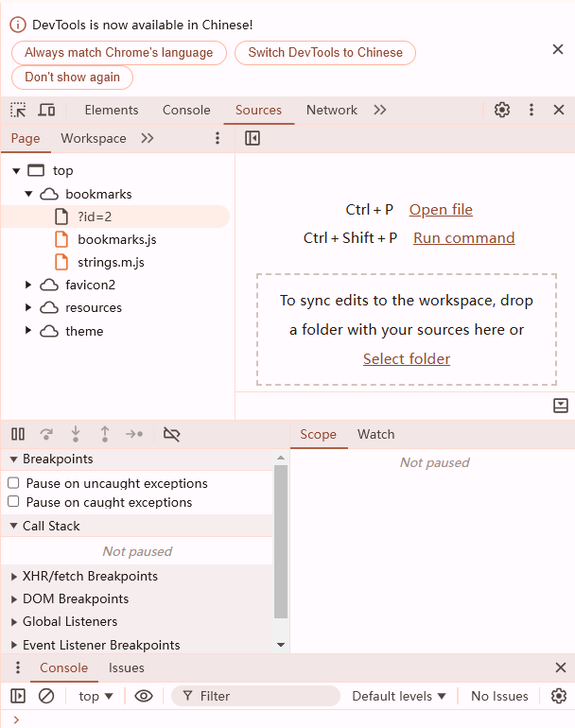Open bookmarks.js in the file tree

pos(117,239)
